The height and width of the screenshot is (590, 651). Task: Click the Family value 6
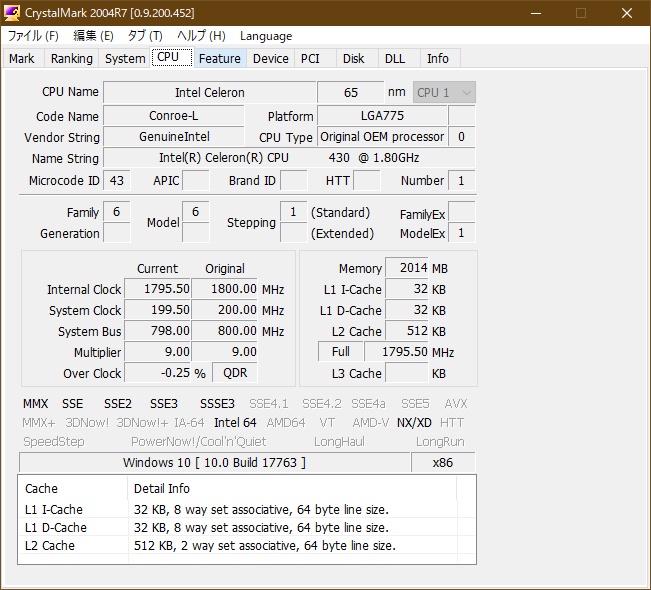point(117,212)
